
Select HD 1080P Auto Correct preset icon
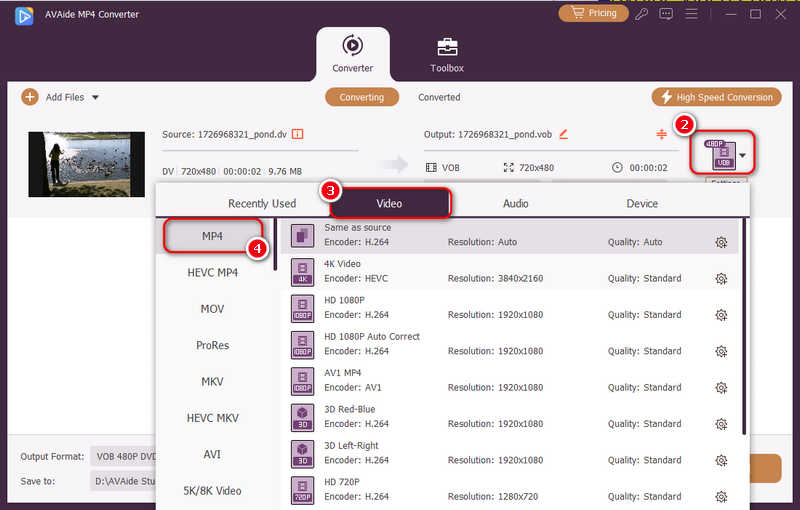pos(303,344)
